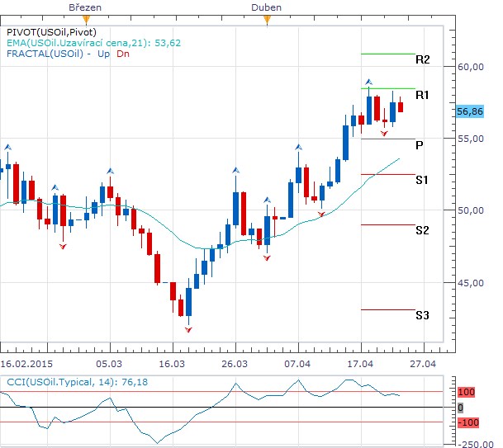
Task: Click the 16.03 date axis label
Action: pos(172,364)
